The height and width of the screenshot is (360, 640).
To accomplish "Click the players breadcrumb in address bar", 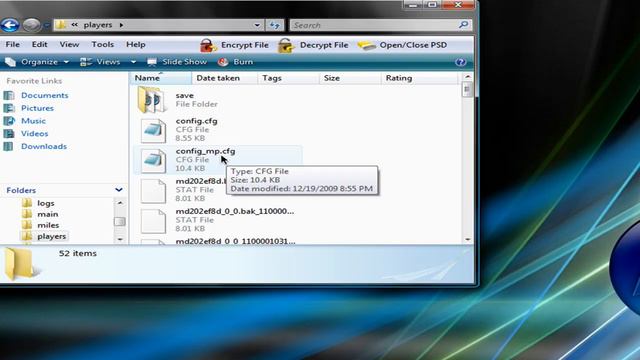I will [x=98, y=25].
